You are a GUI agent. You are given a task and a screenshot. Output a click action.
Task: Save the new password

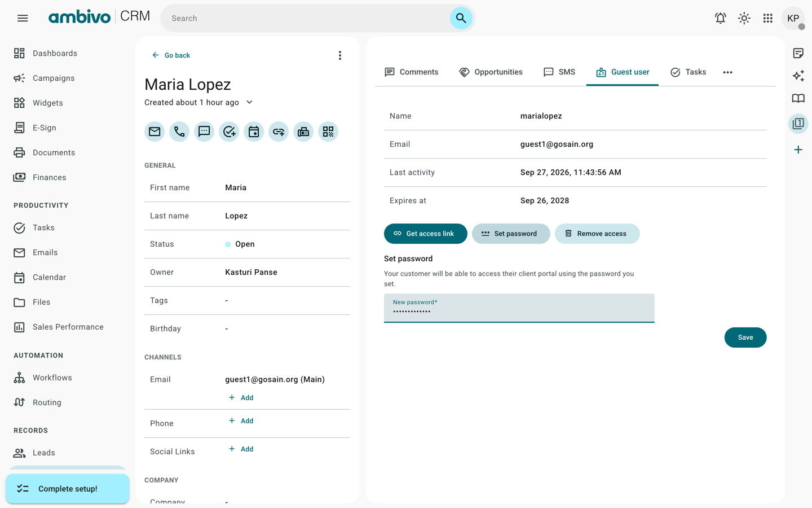tap(745, 338)
